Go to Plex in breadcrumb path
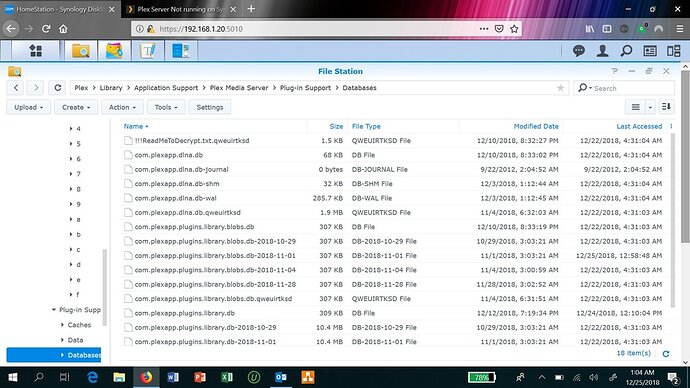 [x=81, y=88]
